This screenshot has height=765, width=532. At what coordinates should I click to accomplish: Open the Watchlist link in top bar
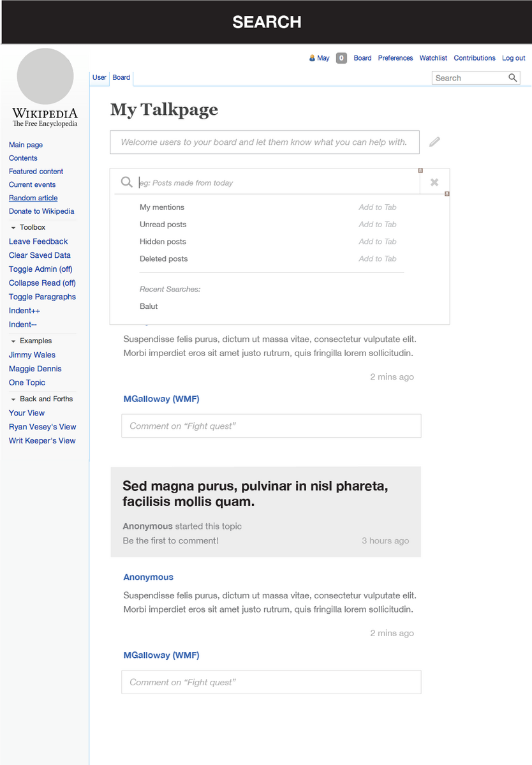pyautogui.click(x=433, y=58)
